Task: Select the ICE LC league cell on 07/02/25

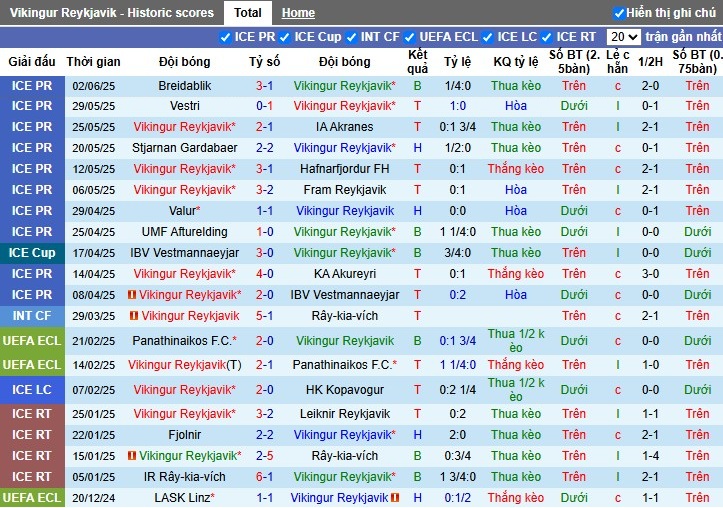Action: pos(32,390)
